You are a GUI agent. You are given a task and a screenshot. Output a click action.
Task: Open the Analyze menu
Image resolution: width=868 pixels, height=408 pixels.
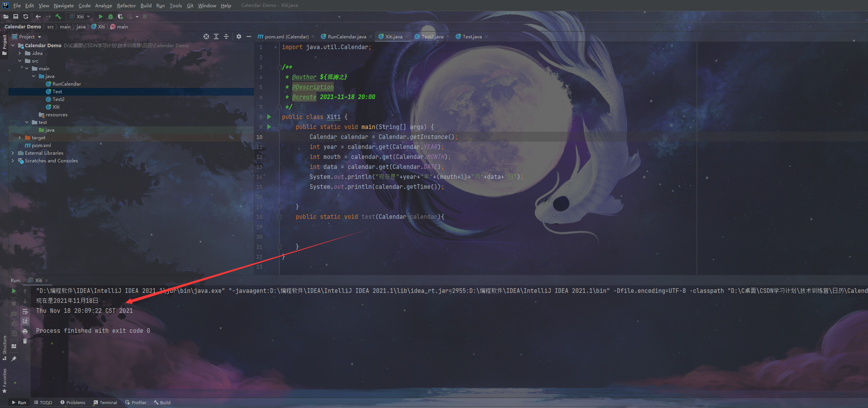pos(104,5)
